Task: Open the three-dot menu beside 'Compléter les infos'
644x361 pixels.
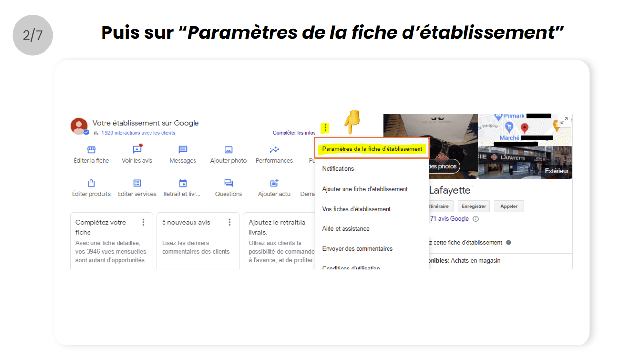Action: click(326, 128)
